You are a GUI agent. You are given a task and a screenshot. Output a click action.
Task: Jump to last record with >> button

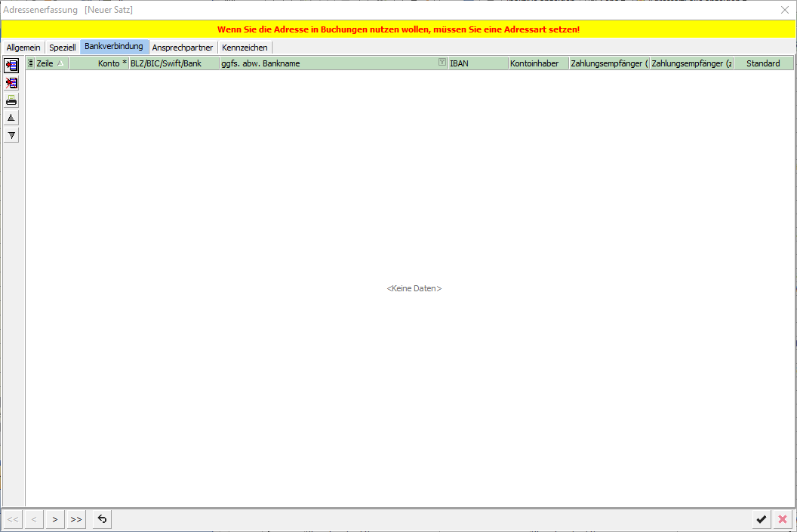point(76,519)
